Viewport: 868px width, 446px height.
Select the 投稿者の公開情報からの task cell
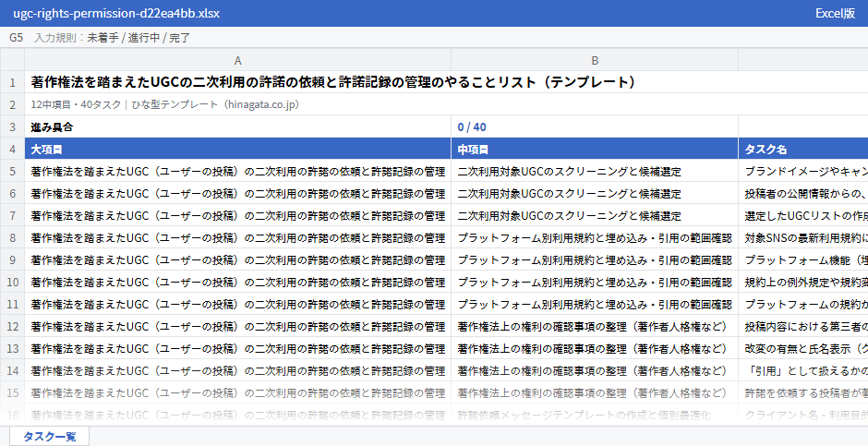pos(803,193)
